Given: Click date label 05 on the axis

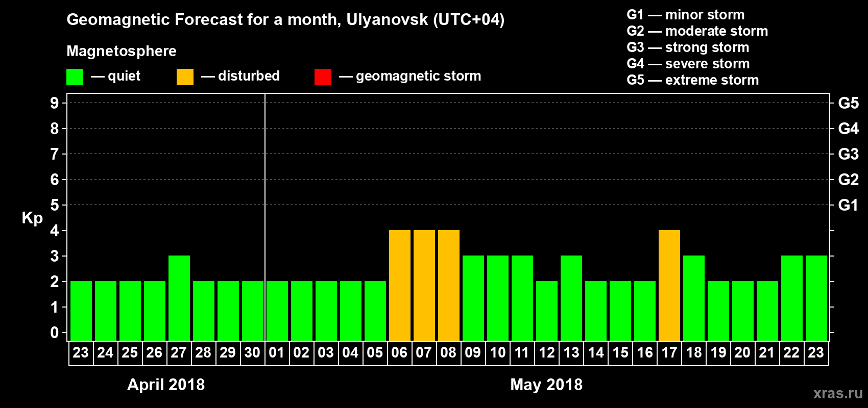Looking at the screenshot, I should click(x=375, y=352).
